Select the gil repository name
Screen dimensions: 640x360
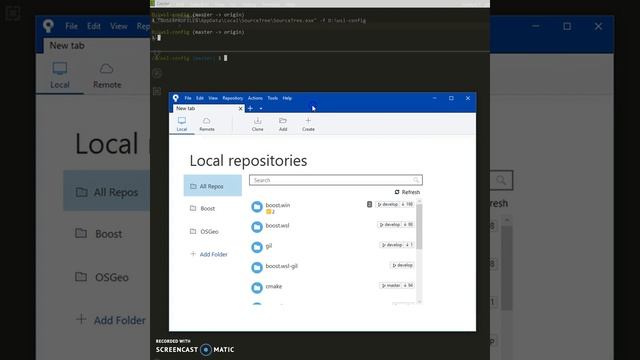tap(269, 246)
